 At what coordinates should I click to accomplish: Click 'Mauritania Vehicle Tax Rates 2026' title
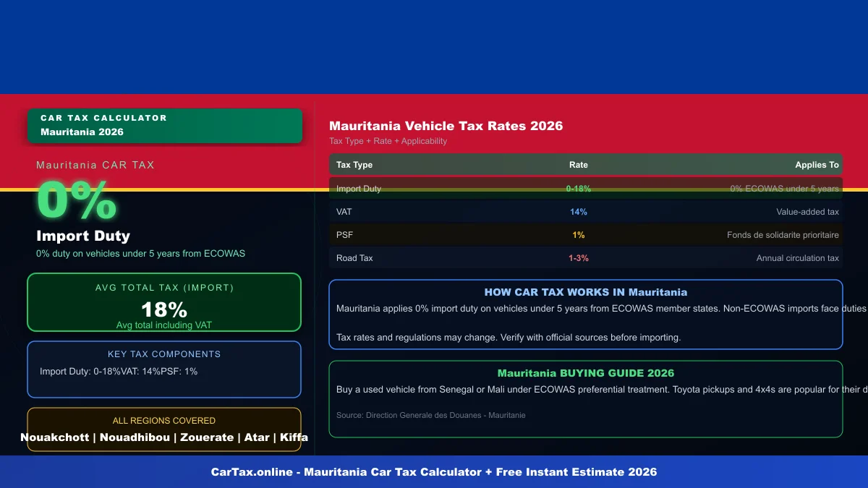(446, 126)
